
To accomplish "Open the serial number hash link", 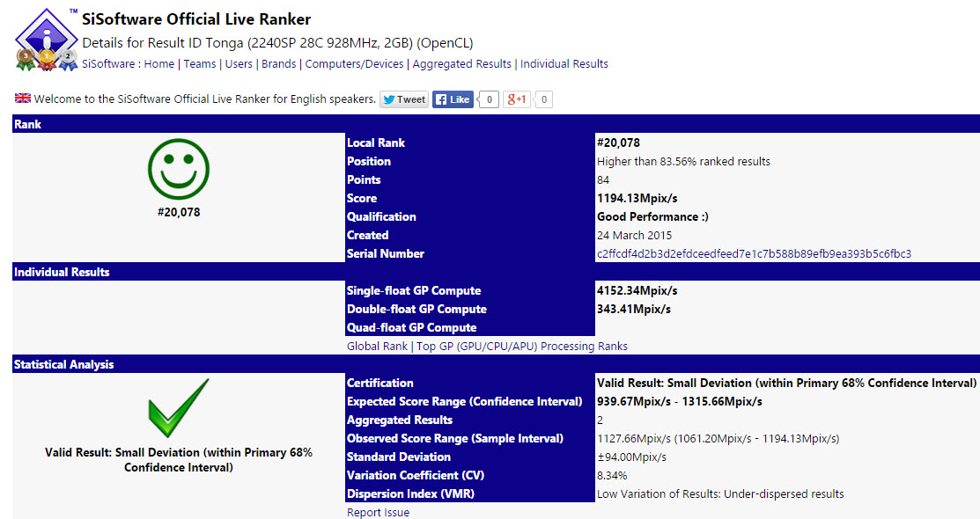I will click(x=754, y=253).
